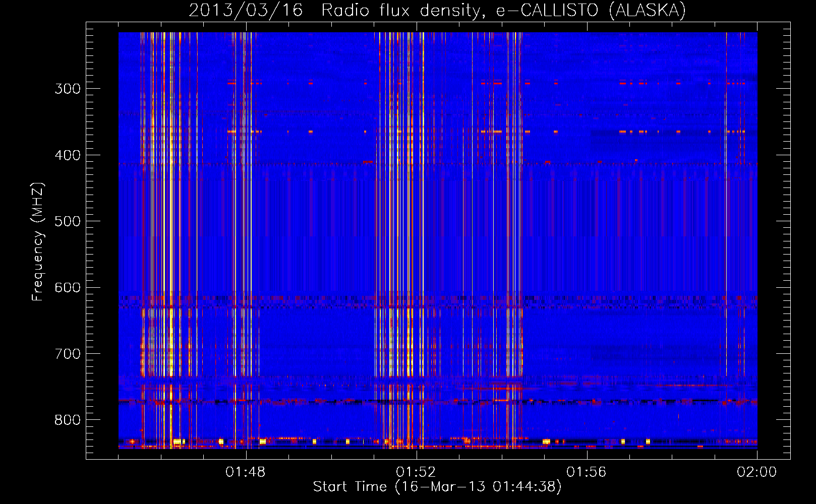The width and height of the screenshot is (816, 504).
Task: Click the '02:00' time tick label
Action: 757,472
